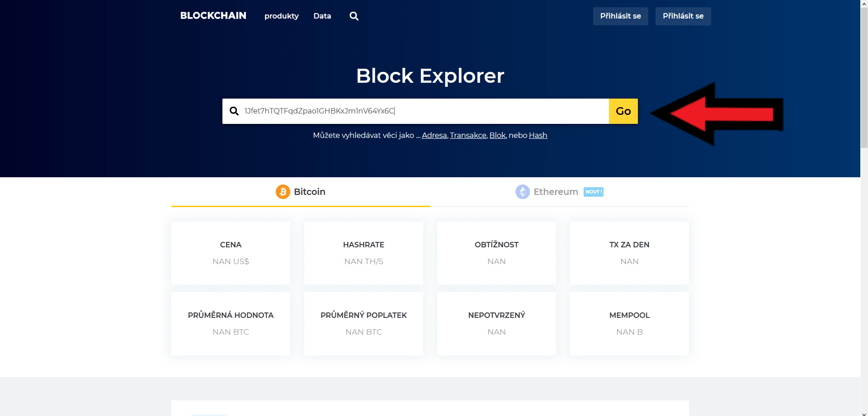Click the NAN B value
The height and width of the screenshot is (416, 868).
point(629,332)
